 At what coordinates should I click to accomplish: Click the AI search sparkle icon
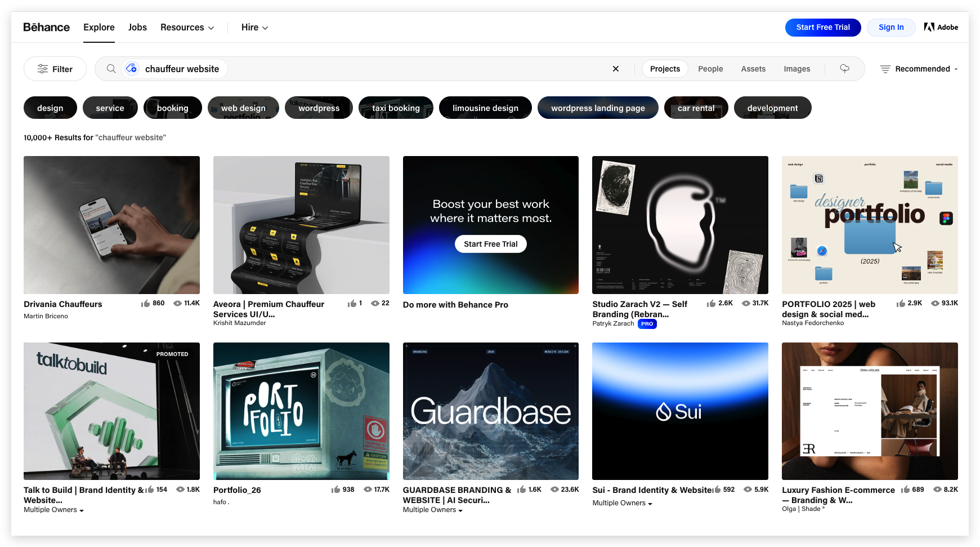click(x=131, y=69)
